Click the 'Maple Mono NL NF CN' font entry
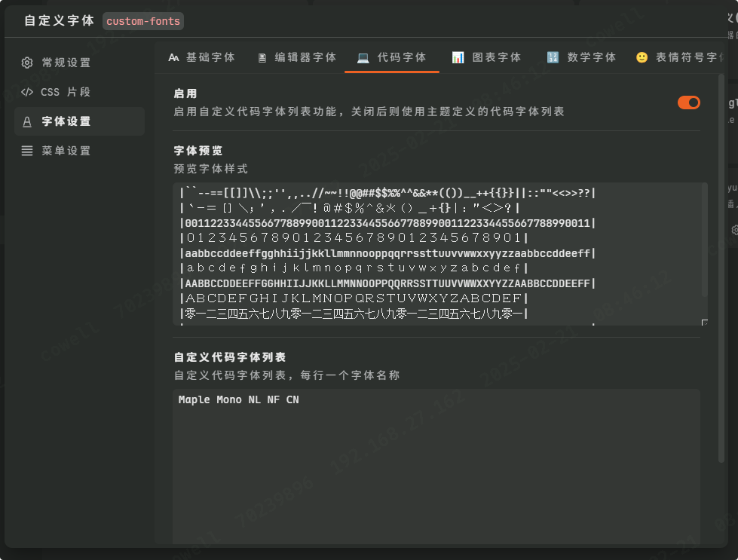 [x=239, y=399]
